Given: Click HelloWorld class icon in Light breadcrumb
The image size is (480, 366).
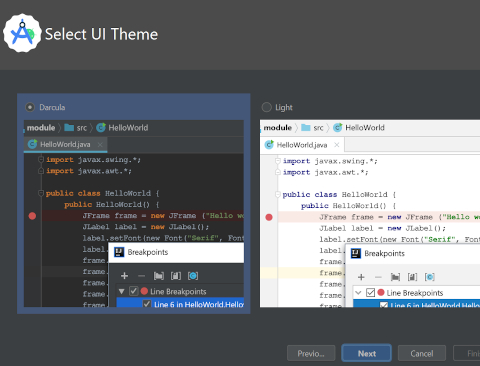Looking at the screenshot, I should [x=338, y=127].
